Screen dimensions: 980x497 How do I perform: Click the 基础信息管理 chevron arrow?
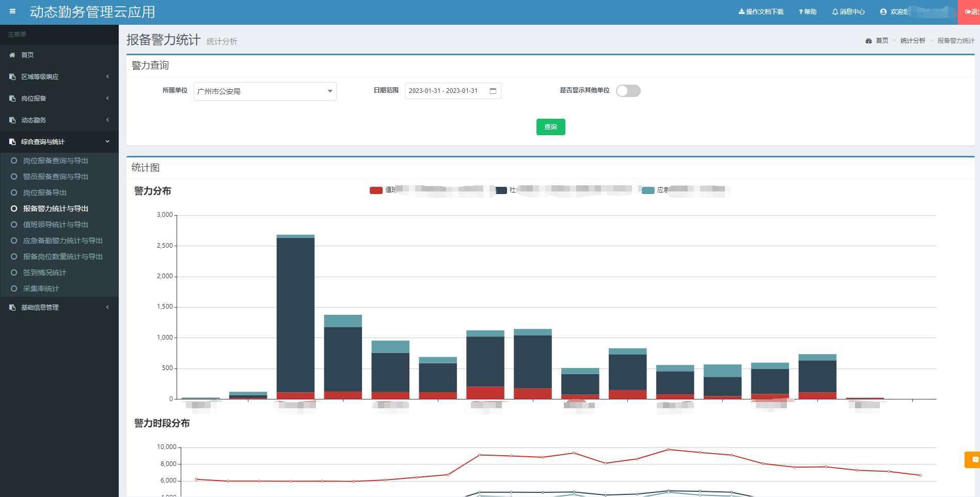click(x=107, y=307)
